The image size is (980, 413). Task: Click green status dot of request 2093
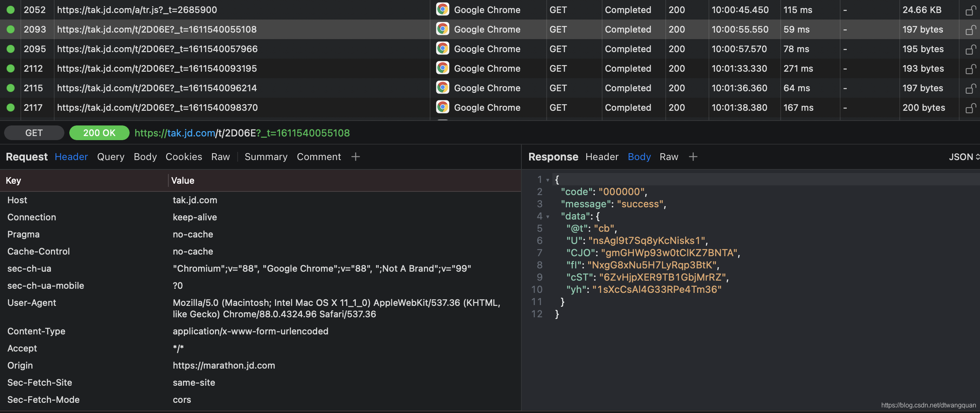11,29
